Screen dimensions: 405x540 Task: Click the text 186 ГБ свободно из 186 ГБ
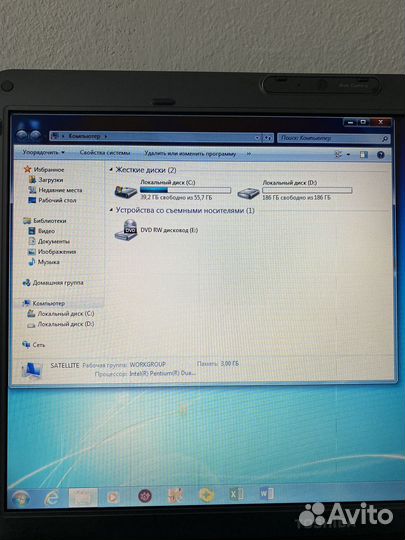(x=296, y=198)
